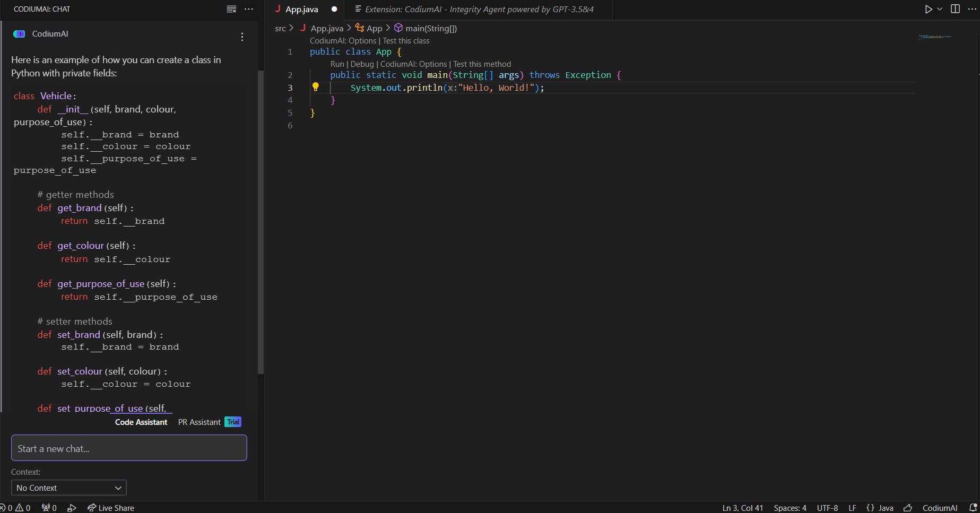
Task: Click Run code lens above main
Action: click(337, 64)
